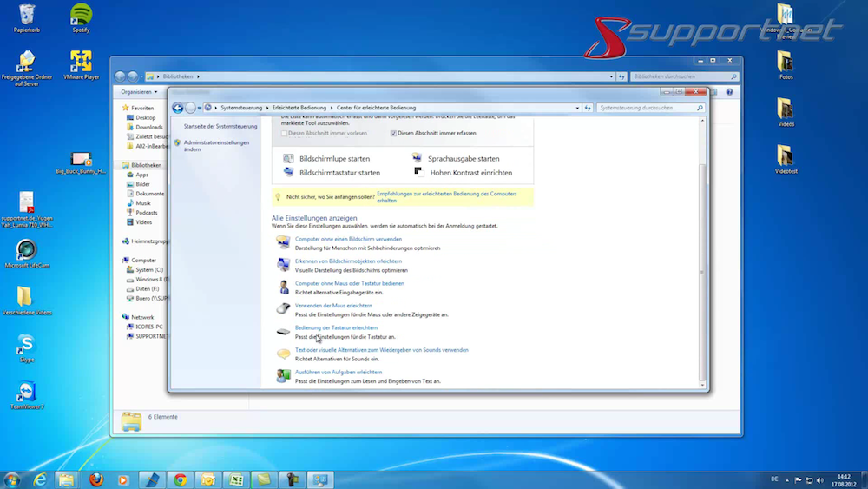Click the back arrow in Systemsteuerung window
Screen dimensions: 868x489
click(x=178, y=108)
